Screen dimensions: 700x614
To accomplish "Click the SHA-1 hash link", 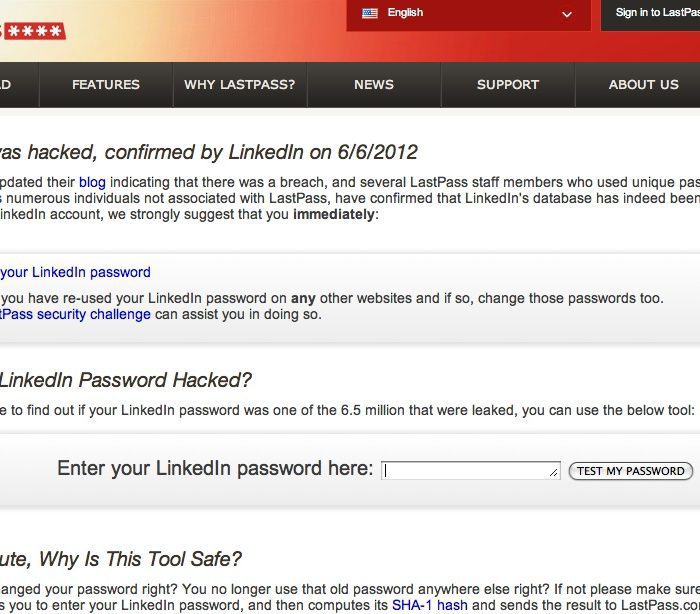I will point(429,605).
